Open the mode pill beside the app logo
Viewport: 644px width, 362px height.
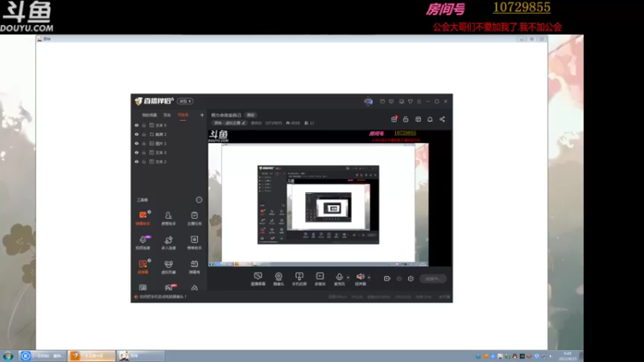[185, 101]
